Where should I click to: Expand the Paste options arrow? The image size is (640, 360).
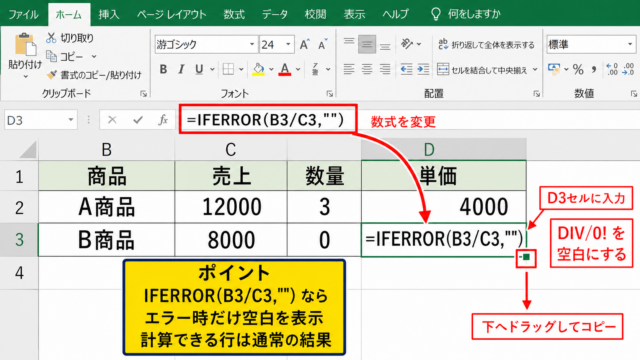tap(25, 77)
